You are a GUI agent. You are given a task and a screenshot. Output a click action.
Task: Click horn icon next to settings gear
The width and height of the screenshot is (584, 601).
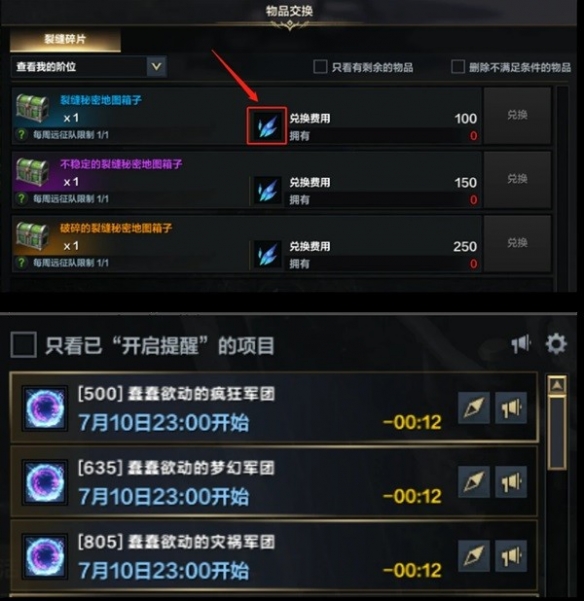tap(521, 344)
